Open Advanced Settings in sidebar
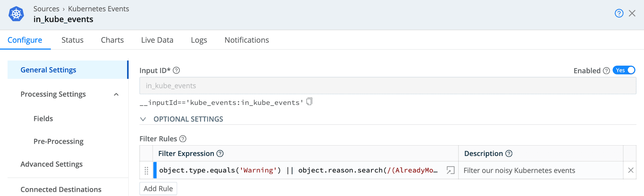The width and height of the screenshot is (644, 196). click(x=52, y=164)
